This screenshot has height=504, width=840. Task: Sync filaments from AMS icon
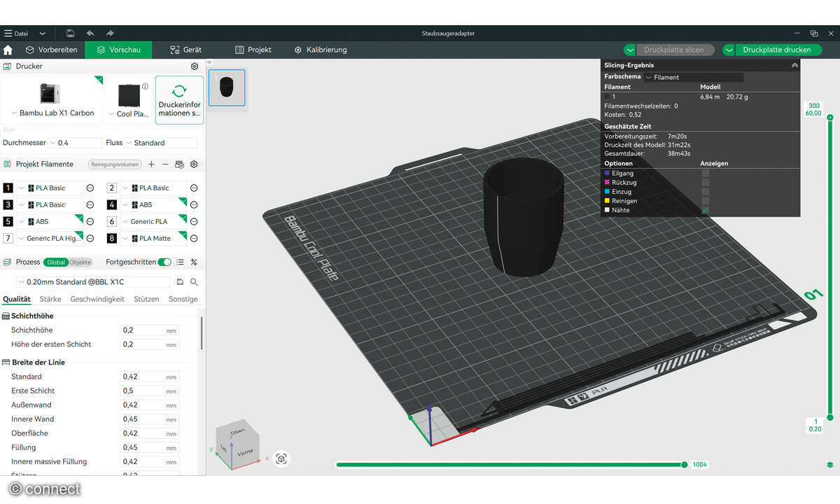click(x=179, y=164)
